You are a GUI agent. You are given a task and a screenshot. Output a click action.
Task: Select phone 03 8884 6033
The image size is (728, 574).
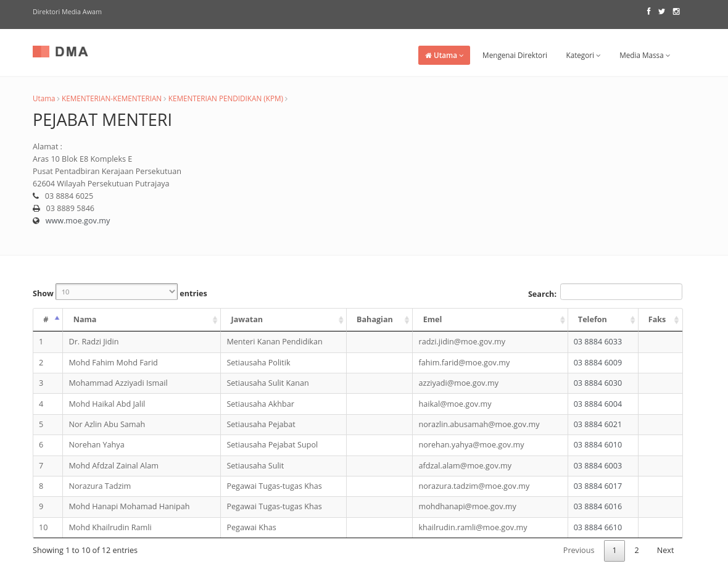coord(598,342)
